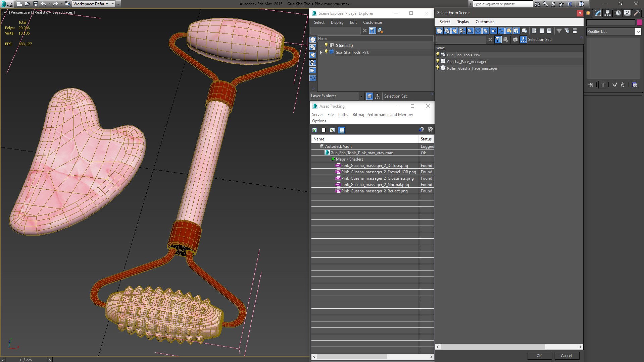This screenshot has height=362, width=644.
Task: Toggle visibility bulb of Roller_Guasha_Face_massager
Action: click(438, 68)
